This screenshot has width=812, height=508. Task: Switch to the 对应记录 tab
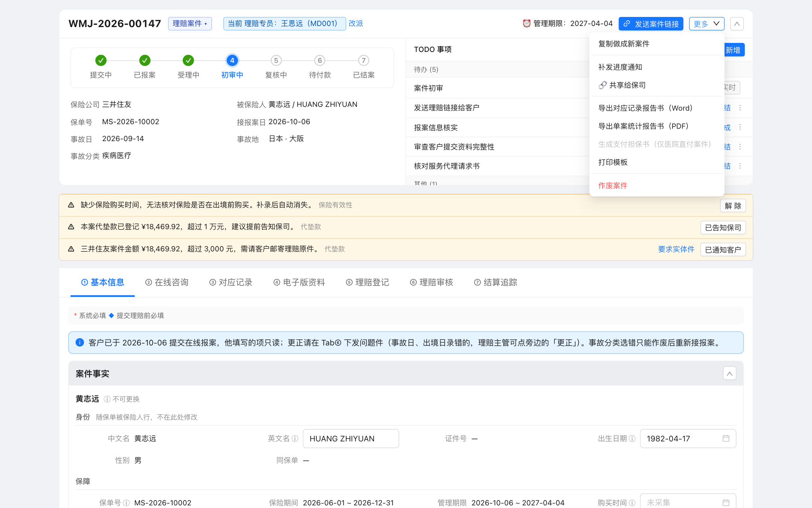(231, 282)
